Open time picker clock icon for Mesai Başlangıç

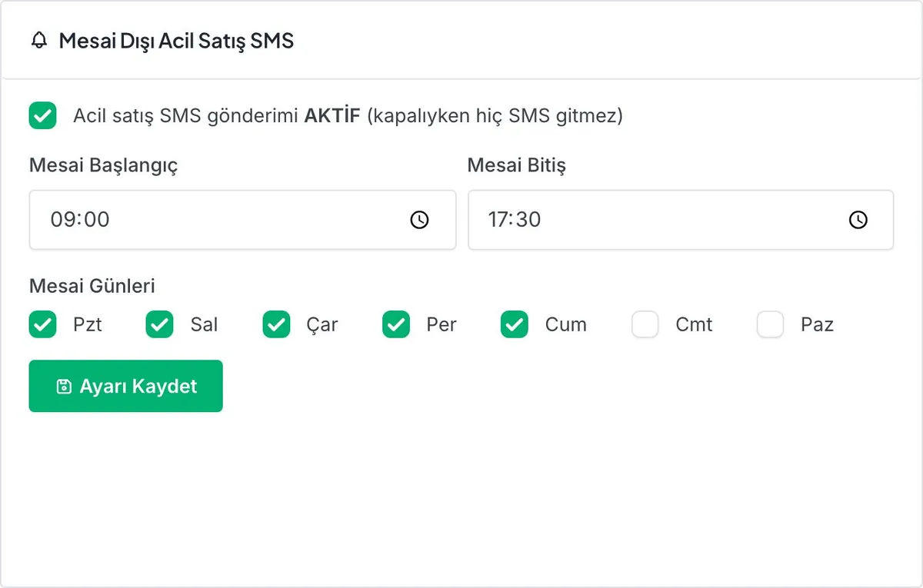coord(419,220)
